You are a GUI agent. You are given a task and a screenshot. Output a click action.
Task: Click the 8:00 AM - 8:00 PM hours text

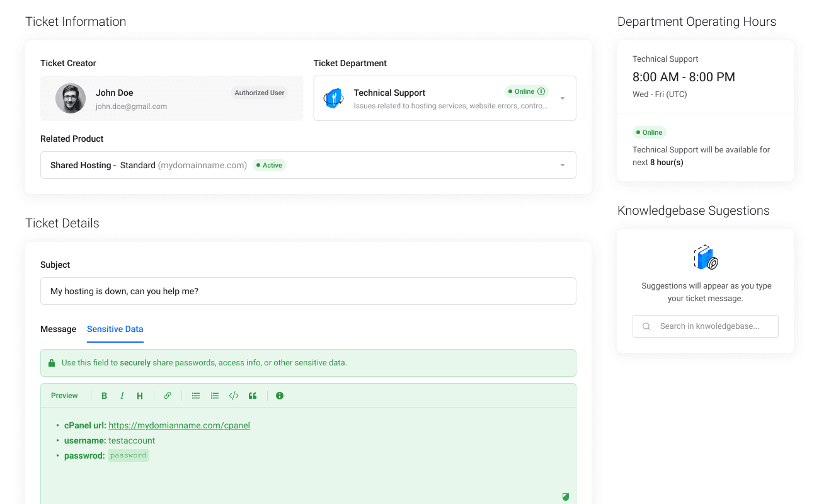684,77
